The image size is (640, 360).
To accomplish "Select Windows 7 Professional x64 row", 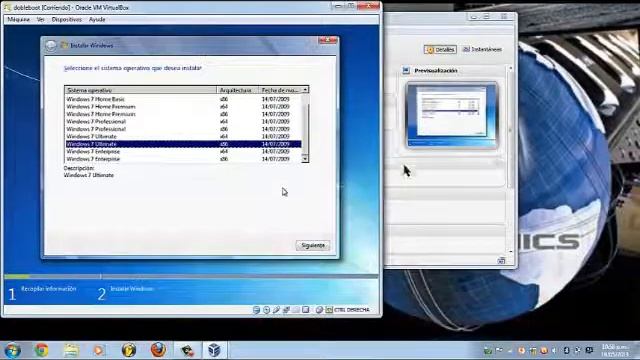I will click(183, 122).
